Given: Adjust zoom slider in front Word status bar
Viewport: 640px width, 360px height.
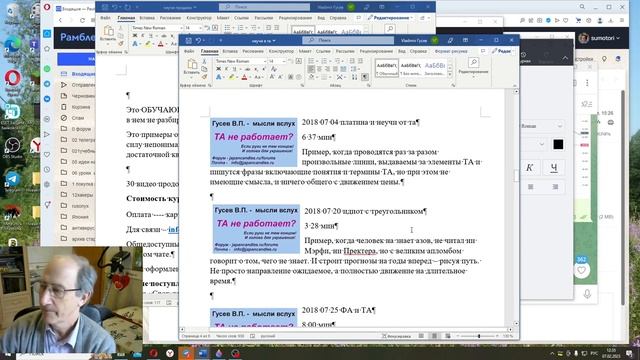Looking at the screenshot, I should tap(479, 336).
